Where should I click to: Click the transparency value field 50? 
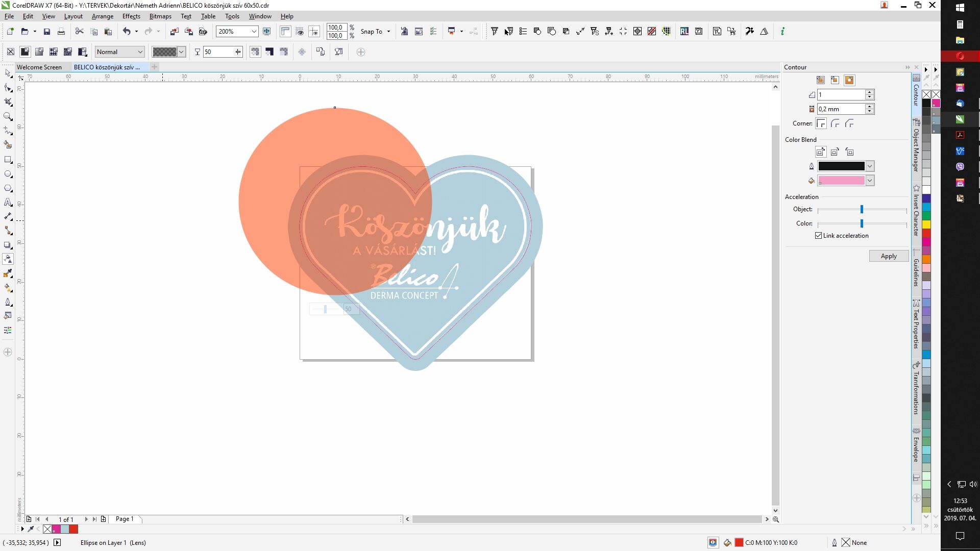218,52
